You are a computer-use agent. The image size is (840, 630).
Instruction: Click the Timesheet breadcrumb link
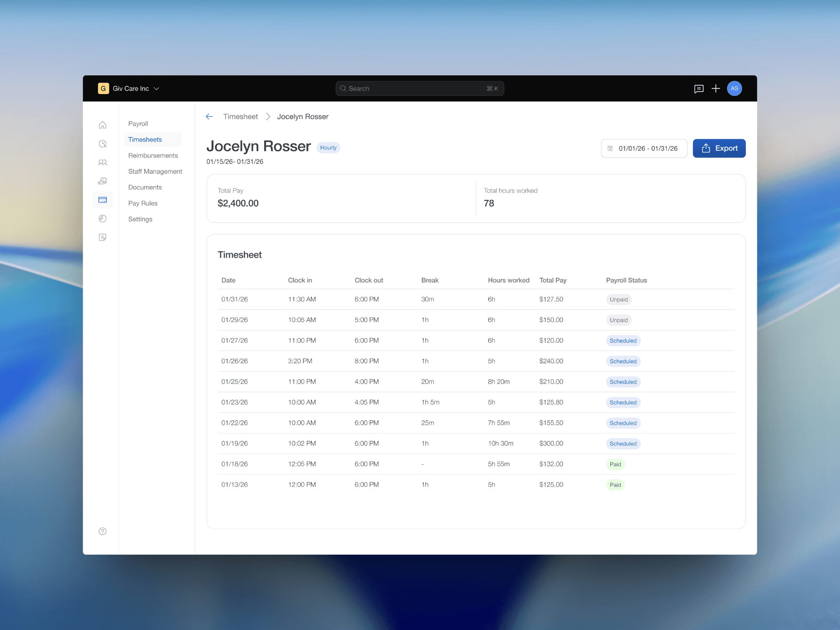click(240, 117)
